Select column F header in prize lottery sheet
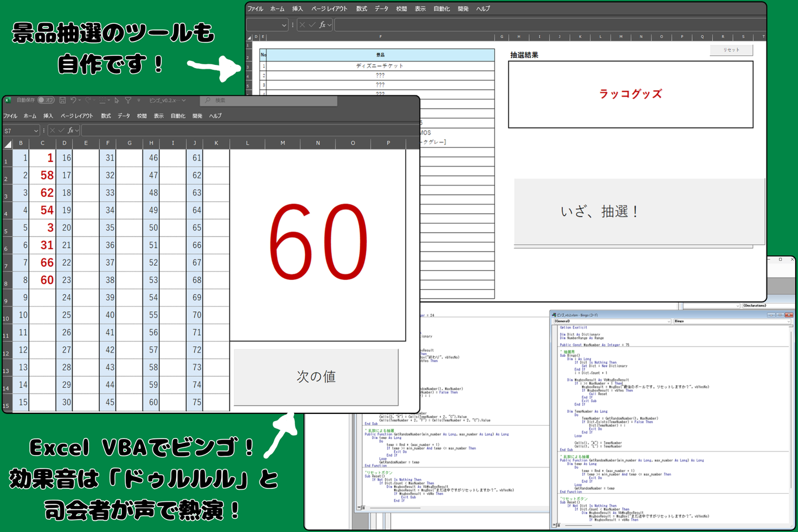Viewport: 798px width, 532px height. (x=380, y=37)
